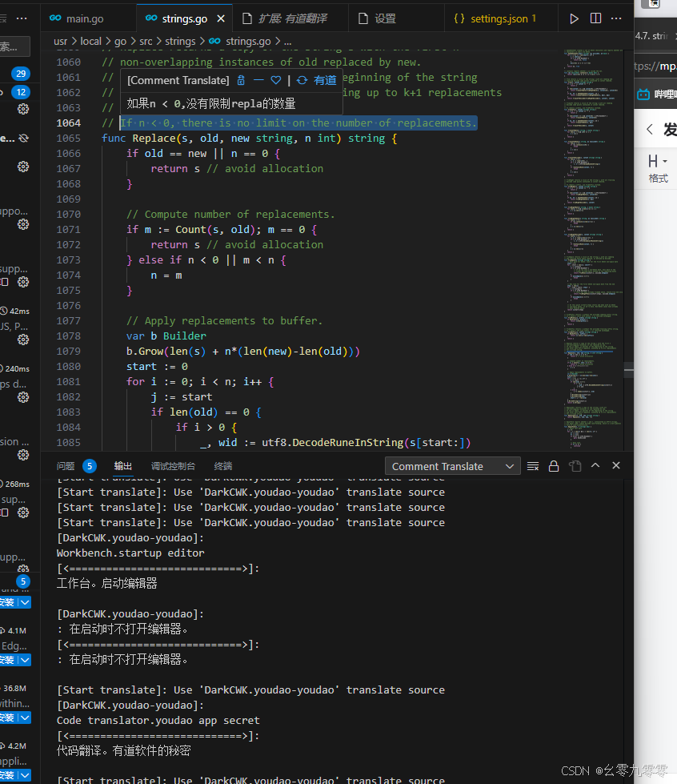Open manage gear below ps d... extension
Image resolution: width=677 pixels, height=784 pixels.
coord(23,397)
